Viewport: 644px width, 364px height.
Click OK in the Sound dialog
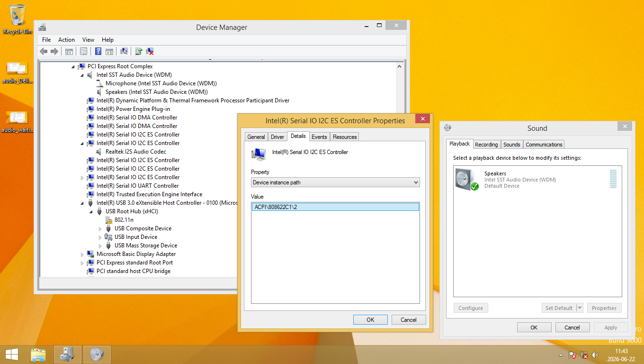pyautogui.click(x=534, y=328)
